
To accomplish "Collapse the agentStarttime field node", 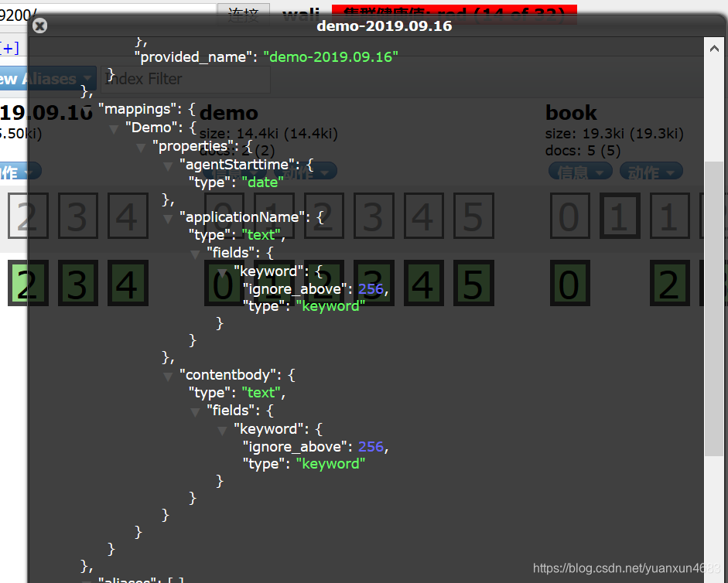I will 167,166.
